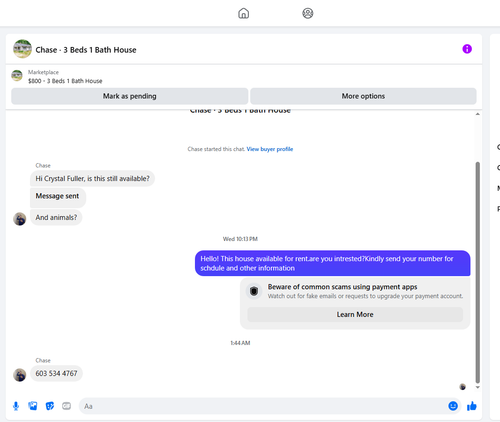
Task: Click Chase's avatar beside 'And animals?'
Action: coord(20,219)
